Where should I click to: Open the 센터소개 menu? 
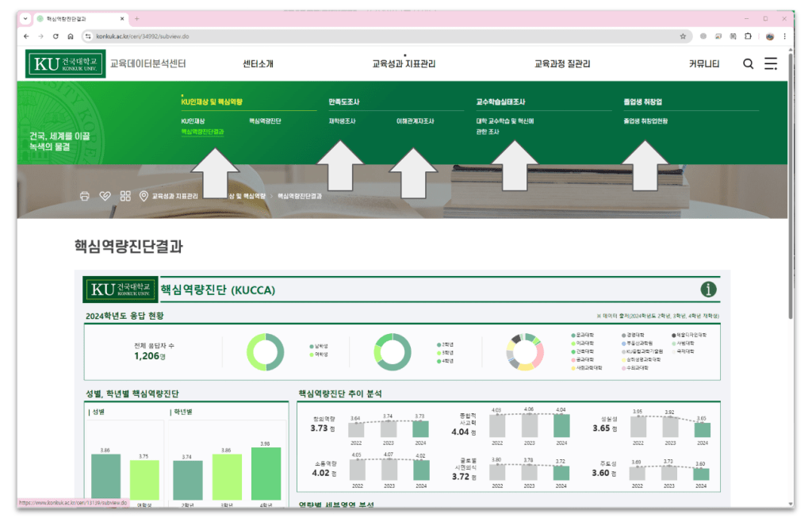click(258, 63)
